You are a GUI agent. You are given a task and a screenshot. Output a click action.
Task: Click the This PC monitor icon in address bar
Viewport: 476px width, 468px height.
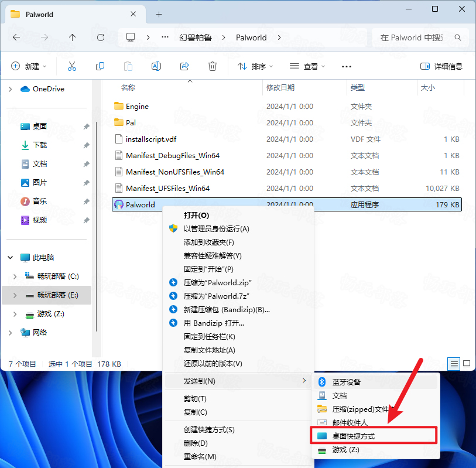coord(131,37)
